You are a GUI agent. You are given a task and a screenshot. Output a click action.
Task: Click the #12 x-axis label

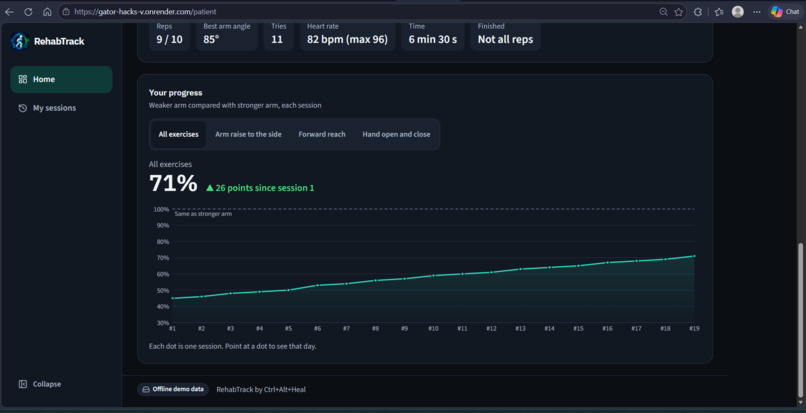pyautogui.click(x=491, y=328)
